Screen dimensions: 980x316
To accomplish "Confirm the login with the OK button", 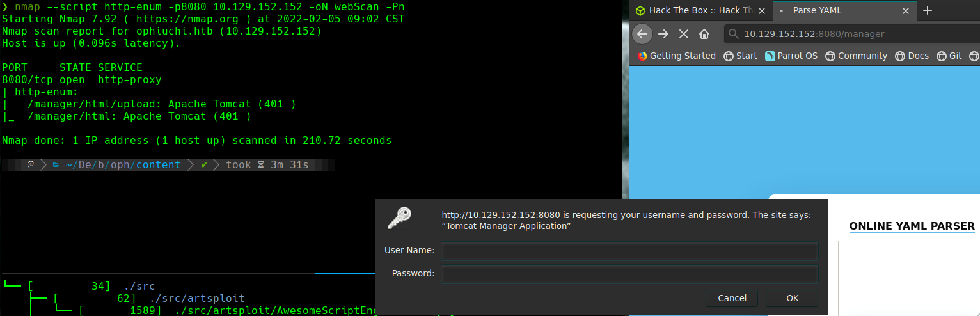I will point(792,298).
